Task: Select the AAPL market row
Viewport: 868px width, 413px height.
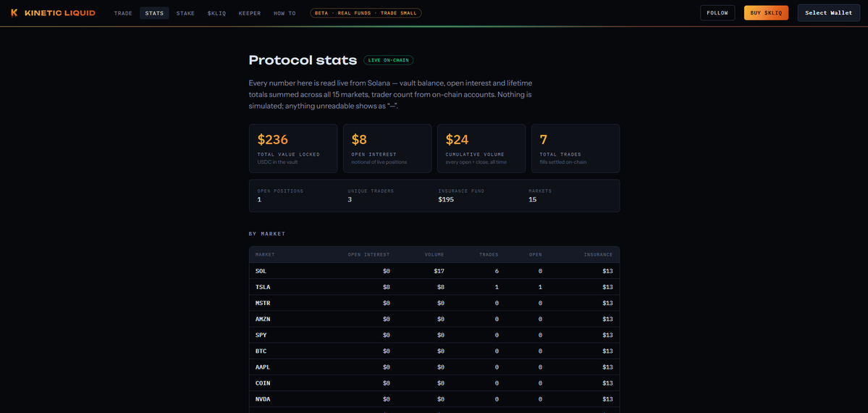Action: tap(434, 367)
